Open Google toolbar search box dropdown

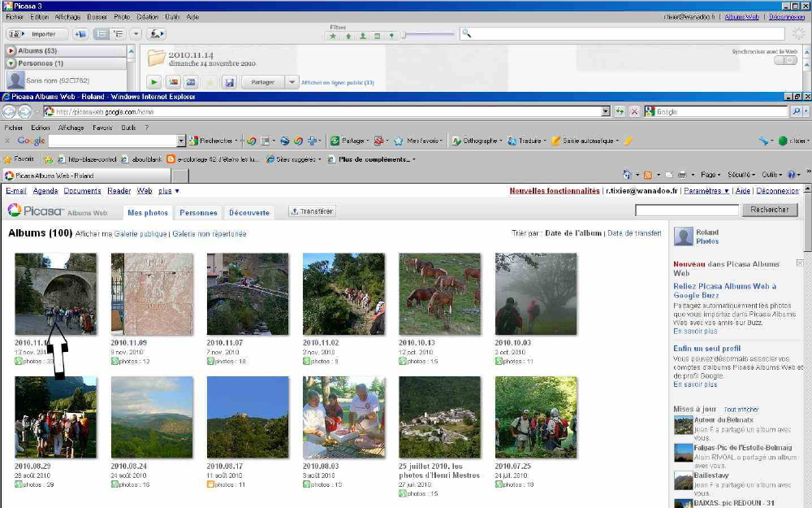181,141
